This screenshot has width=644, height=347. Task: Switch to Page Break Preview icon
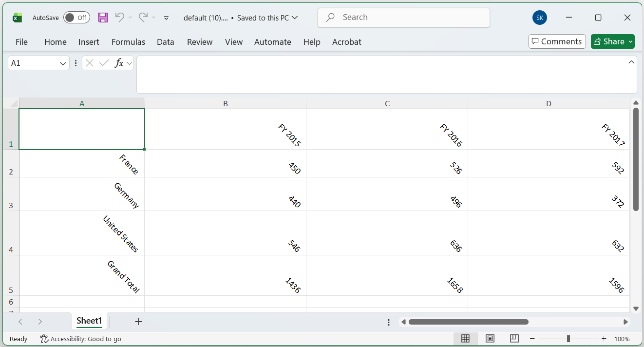point(514,339)
